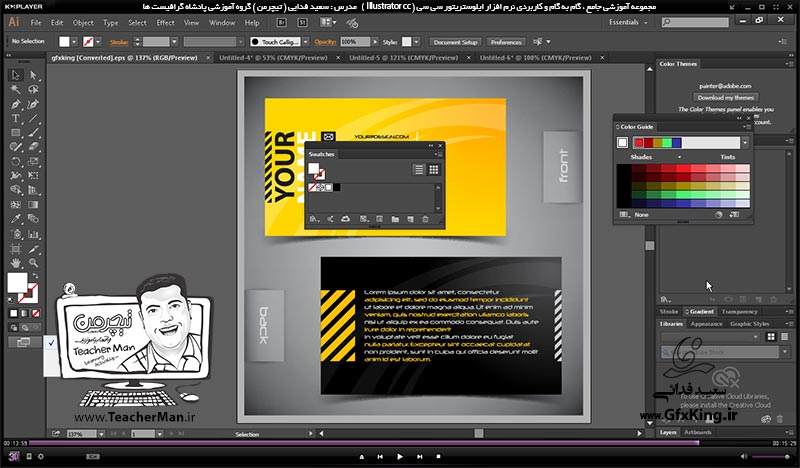
Task: Select the Rotate tool
Action: pos(15,161)
